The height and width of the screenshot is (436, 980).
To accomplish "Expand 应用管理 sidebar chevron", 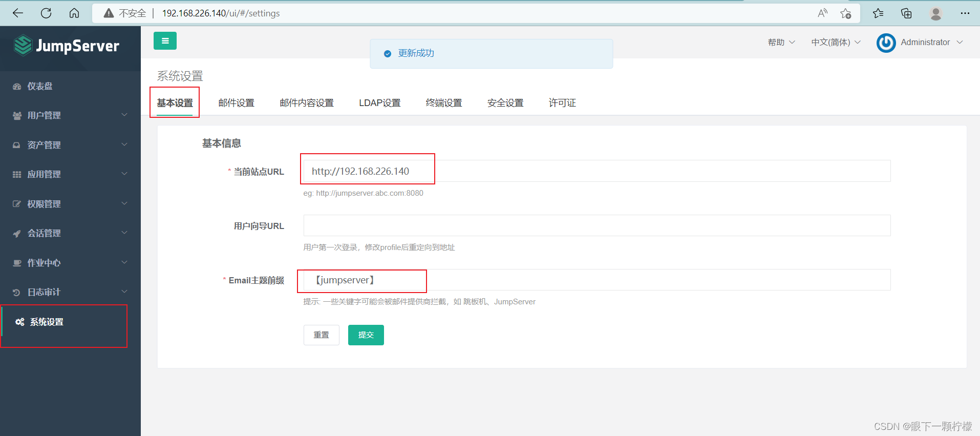I will pyautogui.click(x=124, y=174).
